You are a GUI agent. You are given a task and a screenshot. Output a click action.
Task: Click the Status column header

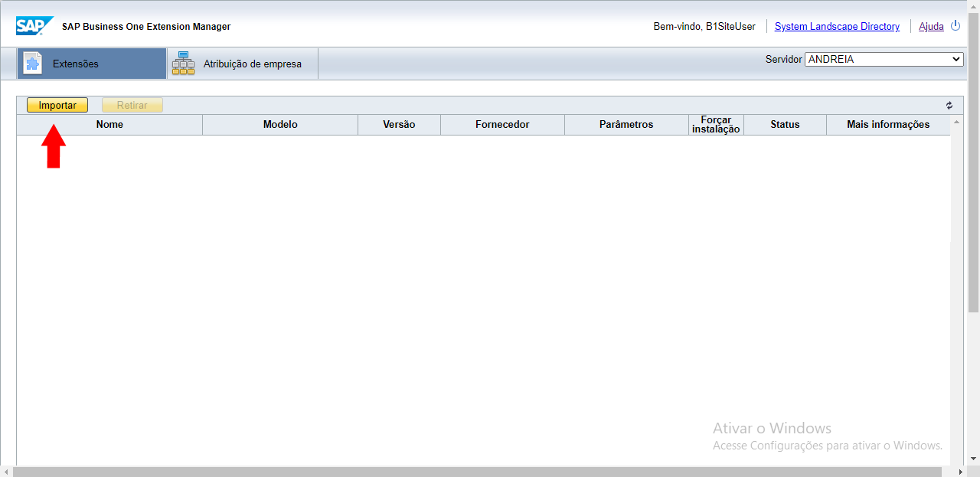pyautogui.click(x=785, y=125)
